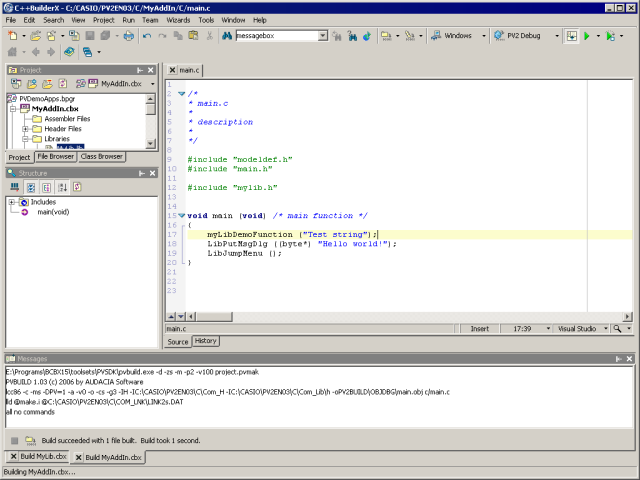The width and height of the screenshot is (640, 480).
Task: Open the PV2 Debug configuration dropdown
Action: tap(557, 36)
